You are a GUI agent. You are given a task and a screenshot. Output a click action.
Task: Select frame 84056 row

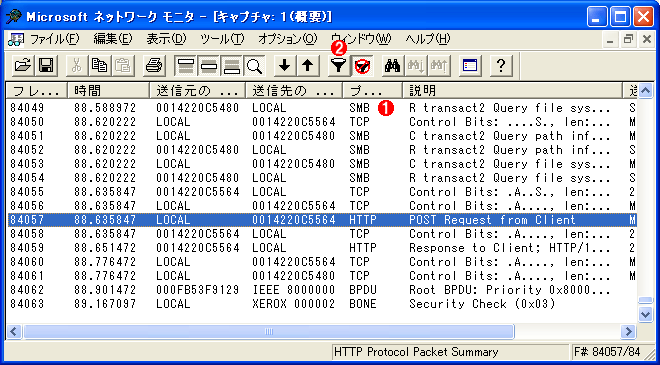tap(322, 206)
